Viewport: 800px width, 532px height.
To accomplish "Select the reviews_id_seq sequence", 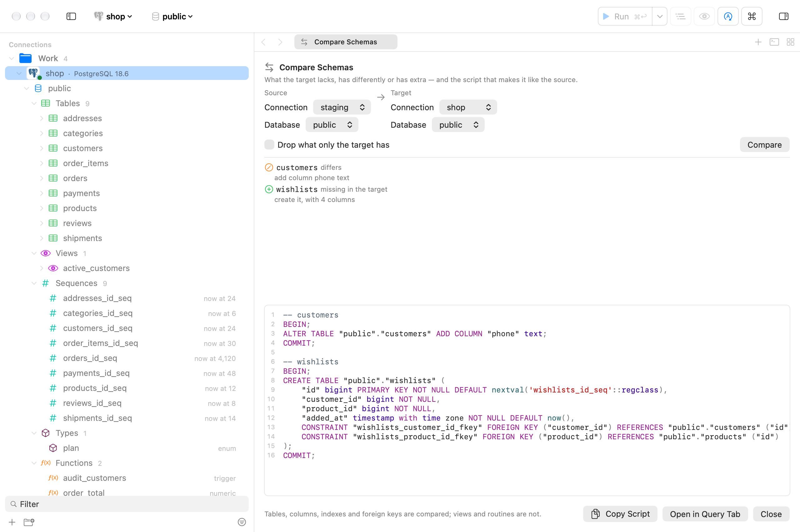I will (127, 403).
